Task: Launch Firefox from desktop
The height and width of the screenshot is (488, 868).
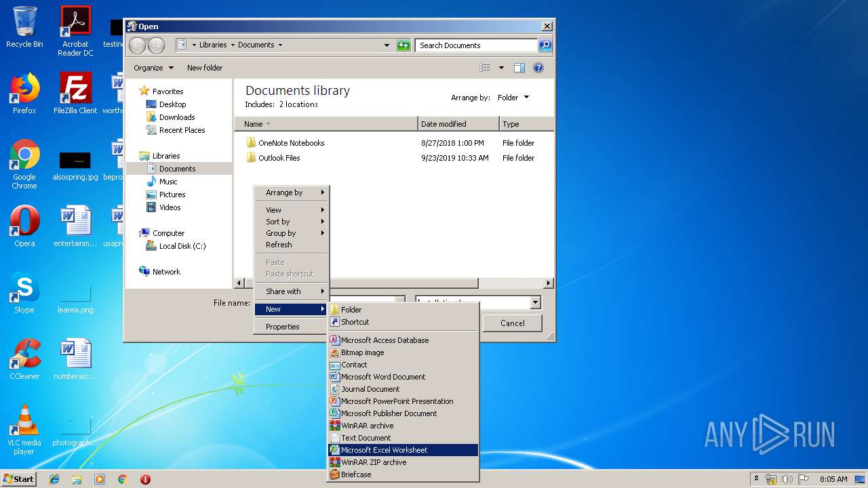Action: point(24,94)
